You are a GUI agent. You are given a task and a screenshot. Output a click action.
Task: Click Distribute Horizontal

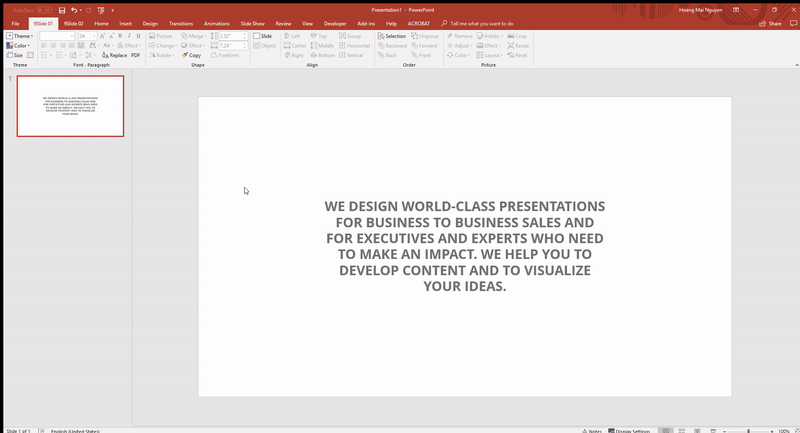point(355,45)
